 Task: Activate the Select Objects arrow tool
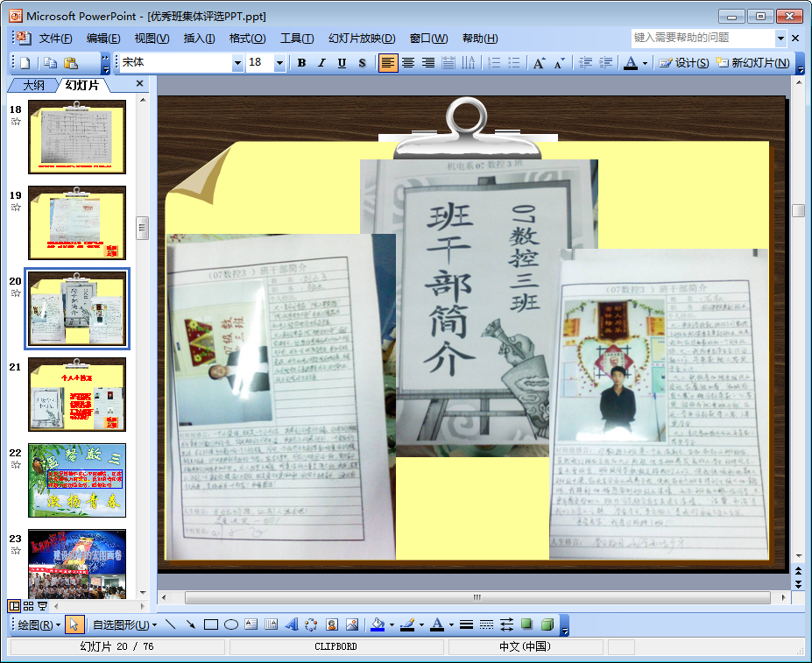(74, 624)
